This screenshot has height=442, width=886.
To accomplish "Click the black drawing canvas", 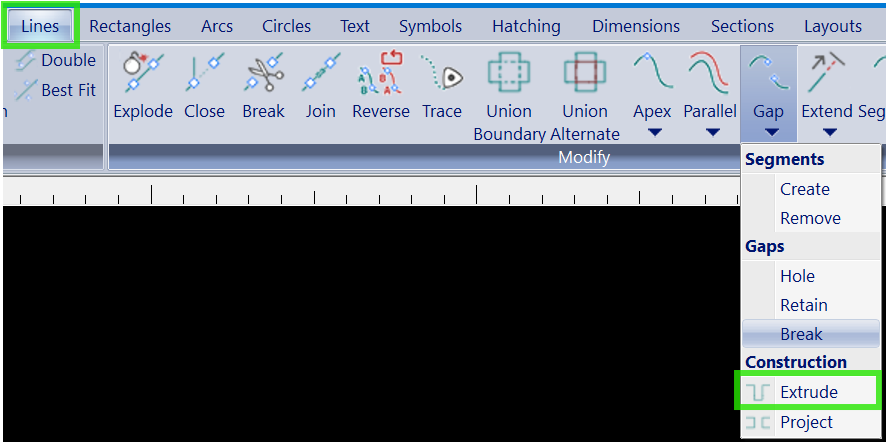I will click(371, 323).
